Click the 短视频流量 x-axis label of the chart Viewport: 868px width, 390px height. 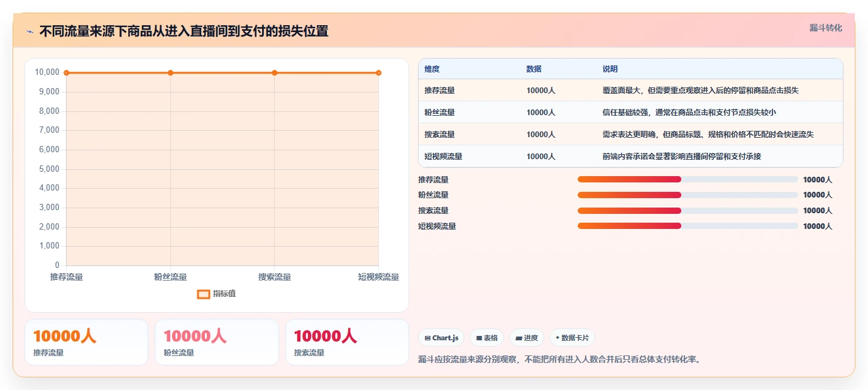[378, 277]
